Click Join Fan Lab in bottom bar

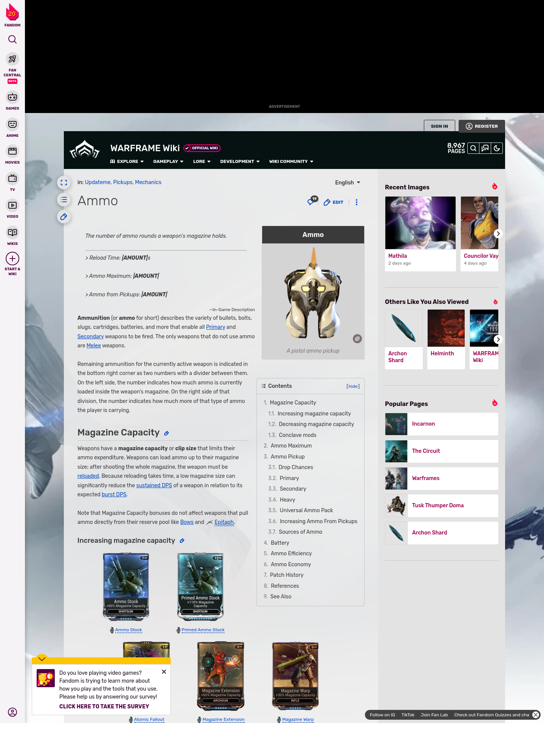coord(434,715)
